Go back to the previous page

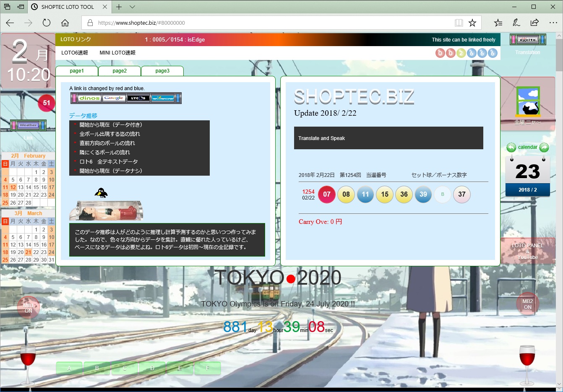tap(10, 23)
